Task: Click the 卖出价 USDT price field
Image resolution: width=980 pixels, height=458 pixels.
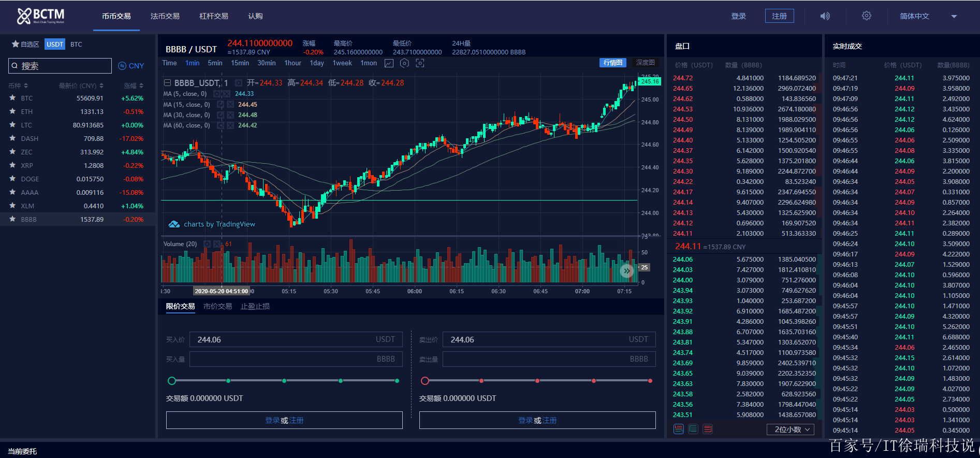Action: pyautogui.click(x=549, y=339)
